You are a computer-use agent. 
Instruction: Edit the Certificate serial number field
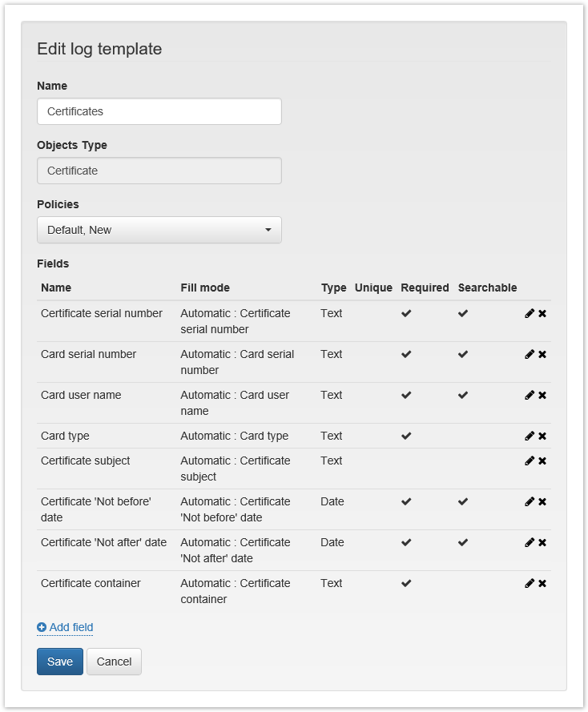click(x=529, y=314)
